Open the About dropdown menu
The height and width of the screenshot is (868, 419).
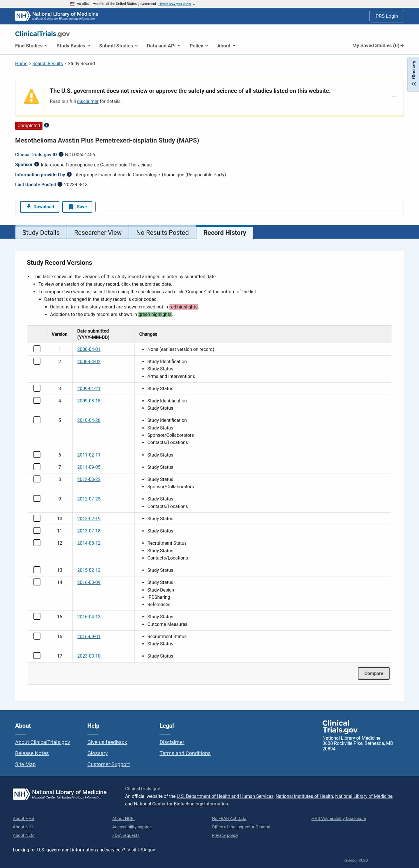point(226,46)
